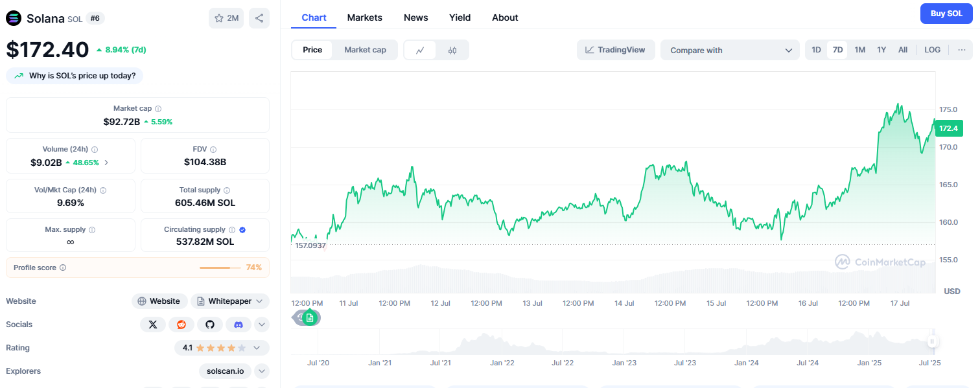
Task: Click the Vol/Mkt Cap info icon
Action: point(103,190)
